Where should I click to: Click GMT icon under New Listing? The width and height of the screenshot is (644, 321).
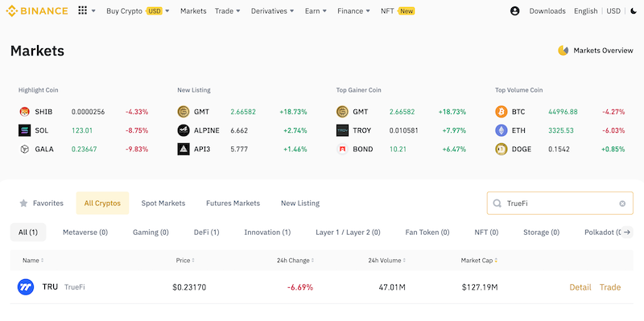click(184, 112)
